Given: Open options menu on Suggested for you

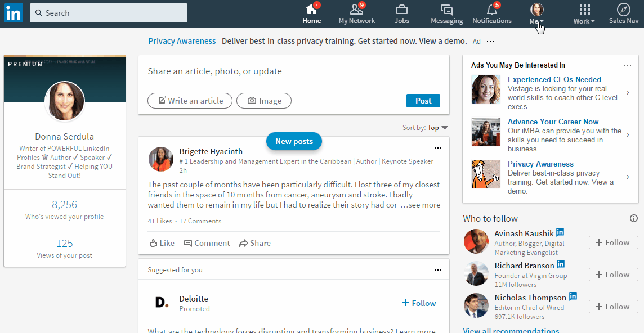Looking at the screenshot, I should 438,270.
